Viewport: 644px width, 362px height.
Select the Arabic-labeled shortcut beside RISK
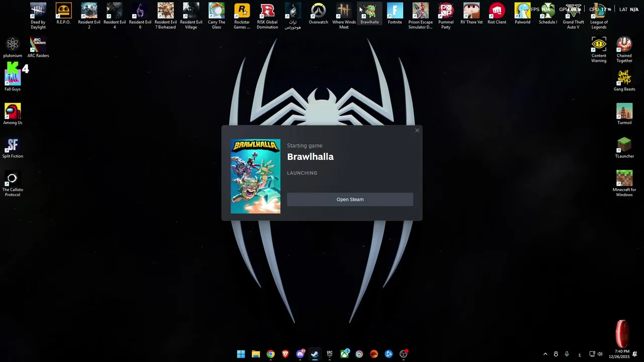(293, 16)
